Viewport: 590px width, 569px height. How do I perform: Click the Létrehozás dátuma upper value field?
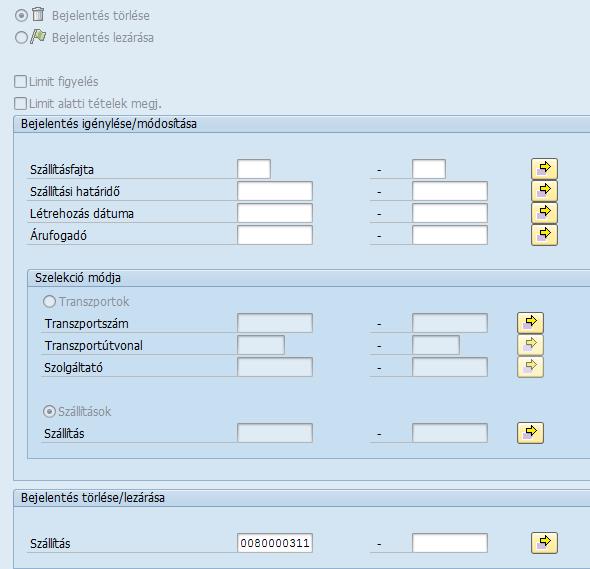pyautogui.click(x=450, y=213)
